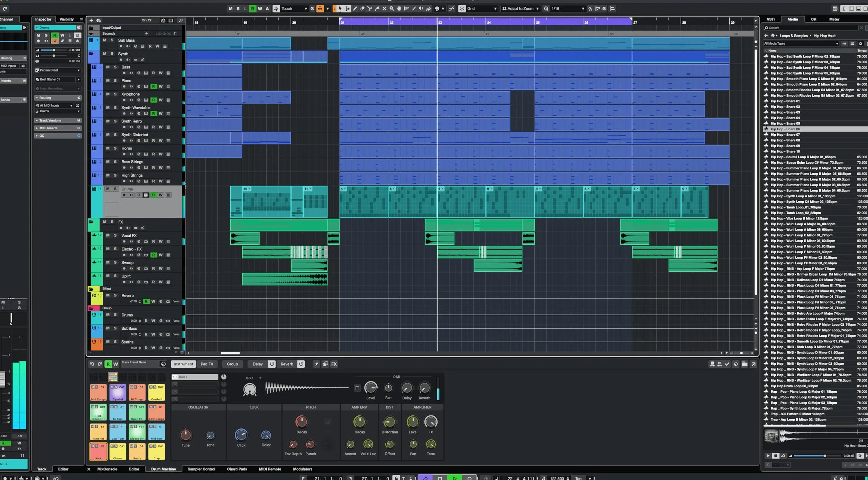868x480 pixels.
Task: Click the FX button in Drum Machine
Action: (x=334, y=364)
